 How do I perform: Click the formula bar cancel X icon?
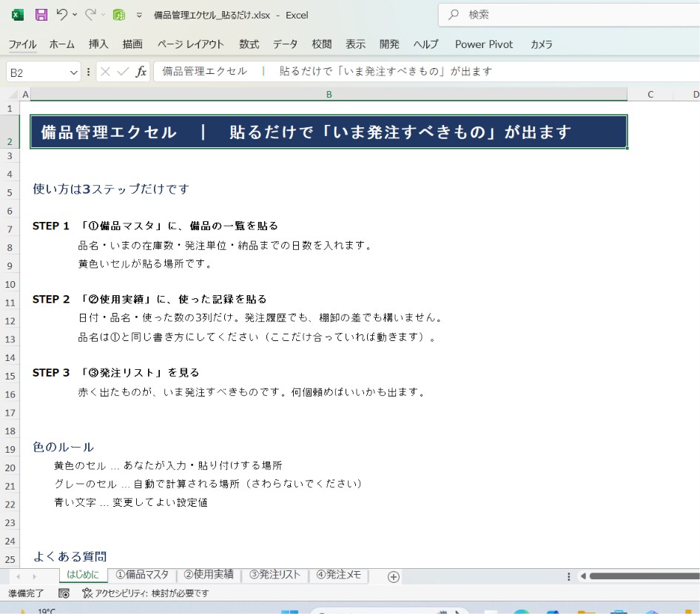105,72
